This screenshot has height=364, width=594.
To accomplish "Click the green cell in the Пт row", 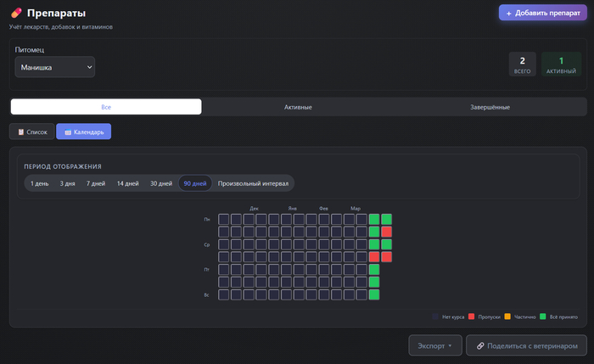I will pyautogui.click(x=373, y=269).
